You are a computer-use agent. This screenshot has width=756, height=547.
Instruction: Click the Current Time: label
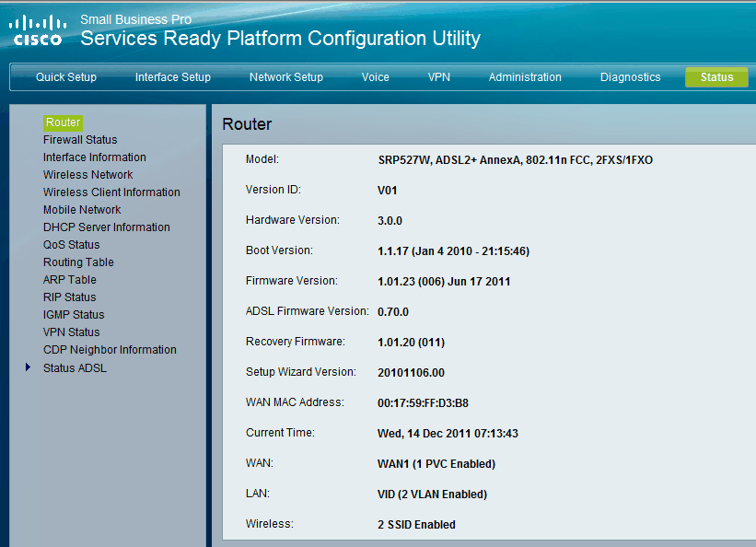coord(280,433)
